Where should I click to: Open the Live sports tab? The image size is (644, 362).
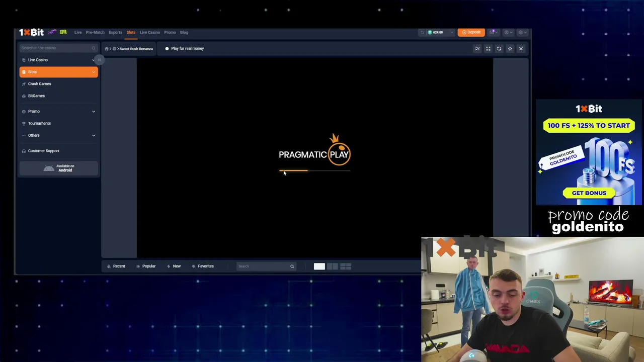pos(78,32)
